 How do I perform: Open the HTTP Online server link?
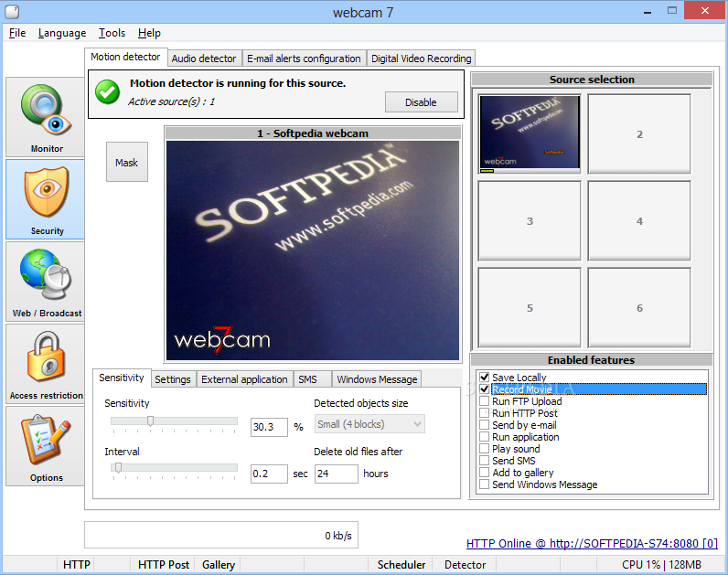(592, 543)
